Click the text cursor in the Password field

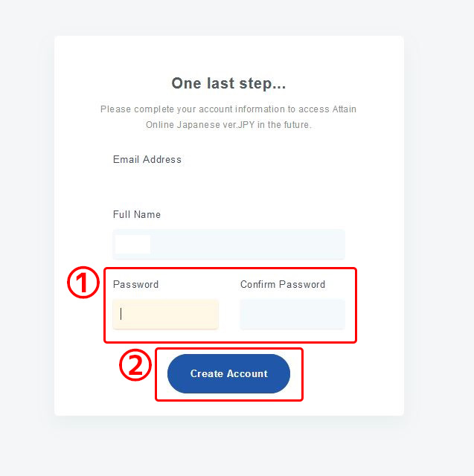tap(121, 314)
